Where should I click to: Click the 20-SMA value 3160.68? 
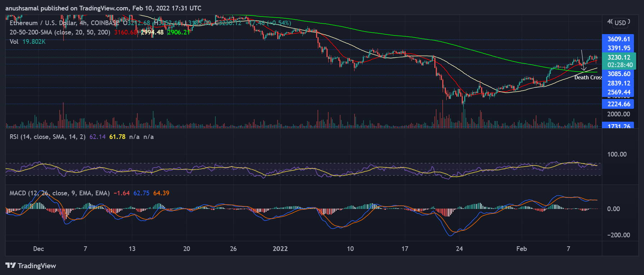click(125, 32)
